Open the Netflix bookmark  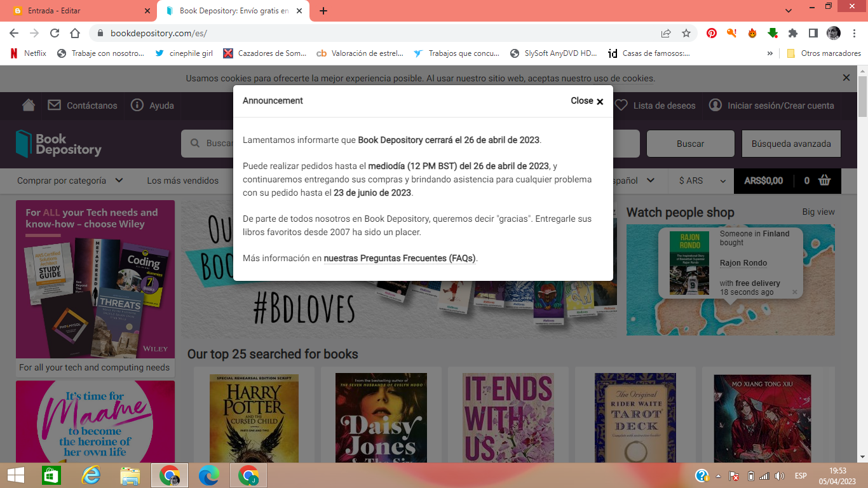click(x=28, y=53)
